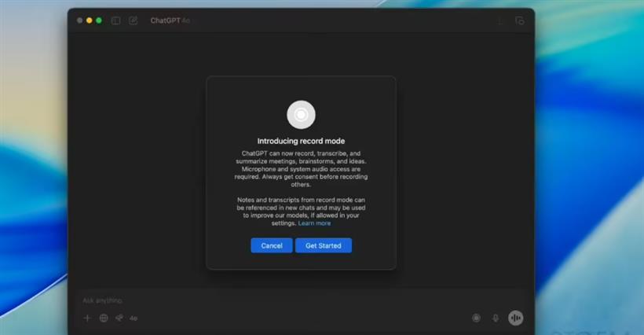Image resolution: width=644 pixels, height=335 pixels.
Task: Click the record mode disc icon in dialog
Action: (x=301, y=115)
